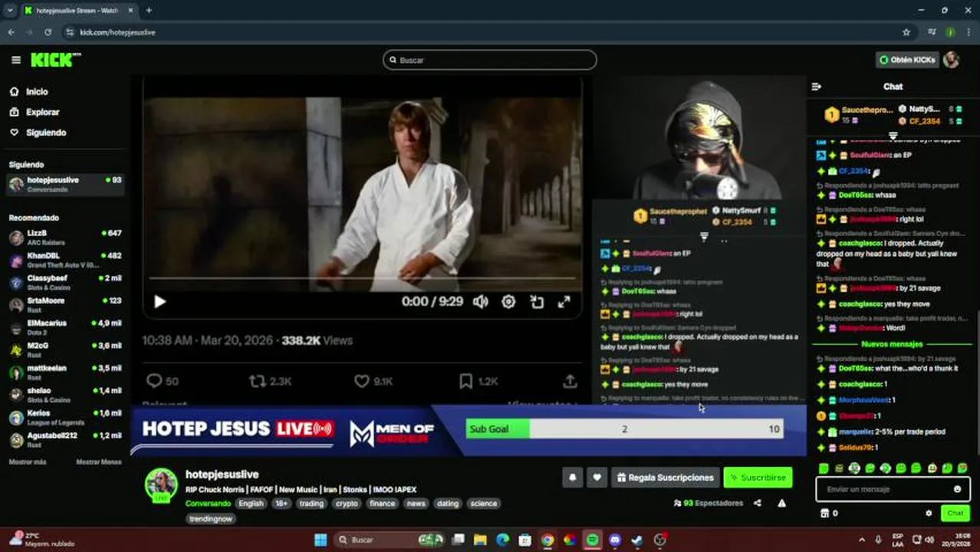Screen dimensions: 980x552
Task: Expand embedded video to fullscreen
Action: [564, 302]
